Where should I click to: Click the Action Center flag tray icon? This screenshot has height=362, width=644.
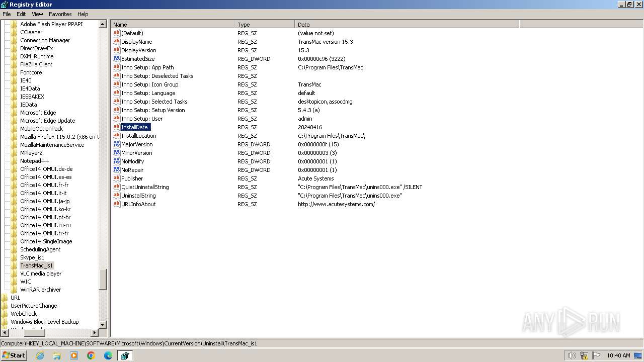596,355
